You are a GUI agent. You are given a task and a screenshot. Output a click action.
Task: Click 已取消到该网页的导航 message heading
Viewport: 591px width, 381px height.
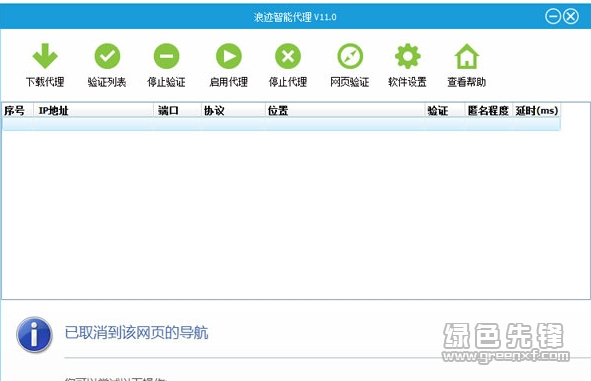[x=136, y=332]
